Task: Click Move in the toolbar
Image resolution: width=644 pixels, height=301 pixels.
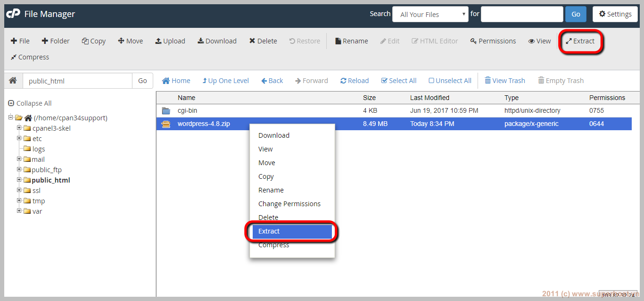Action: point(131,41)
